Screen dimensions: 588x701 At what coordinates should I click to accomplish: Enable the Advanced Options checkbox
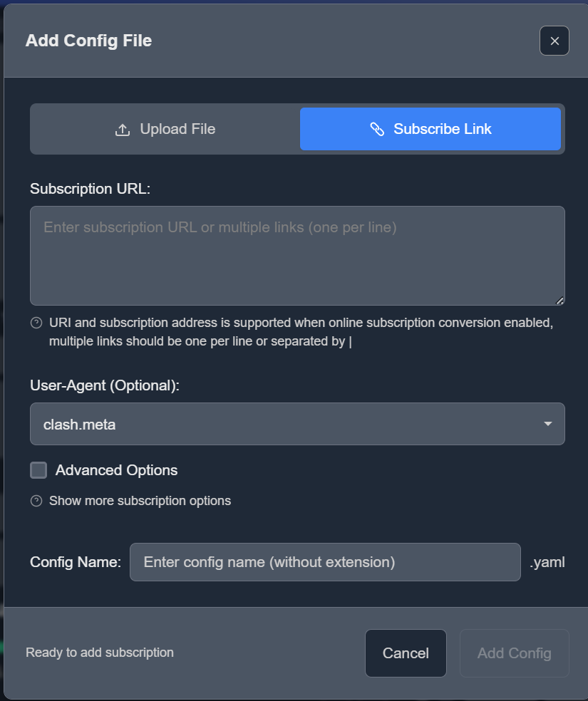click(x=38, y=470)
